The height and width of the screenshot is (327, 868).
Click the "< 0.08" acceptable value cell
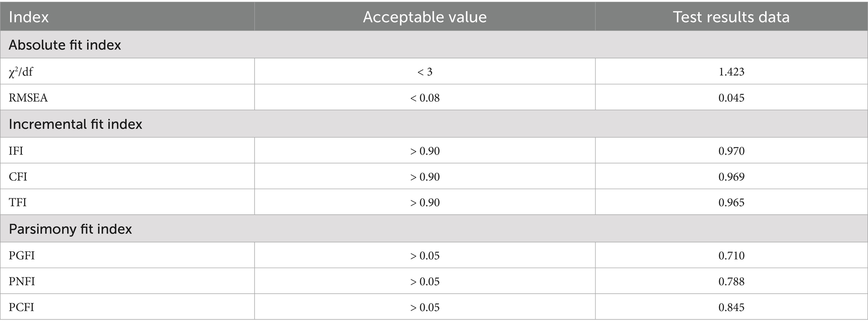[x=425, y=98]
